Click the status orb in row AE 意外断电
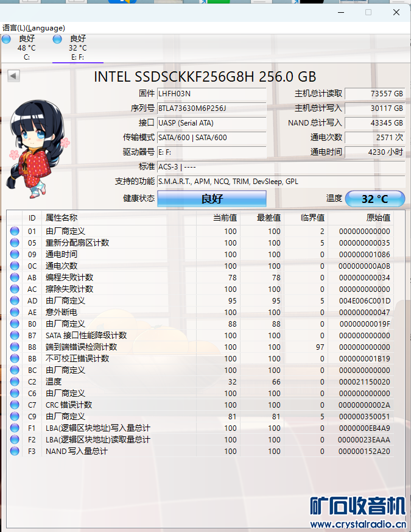The width and height of the screenshot is (411, 532). coord(15,312)
